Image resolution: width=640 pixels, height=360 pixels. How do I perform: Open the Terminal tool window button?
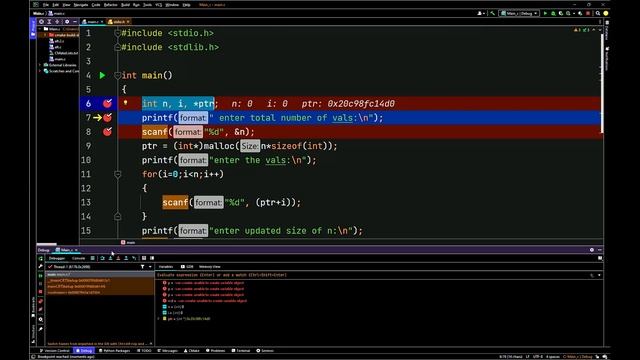[x=241, y=351]
